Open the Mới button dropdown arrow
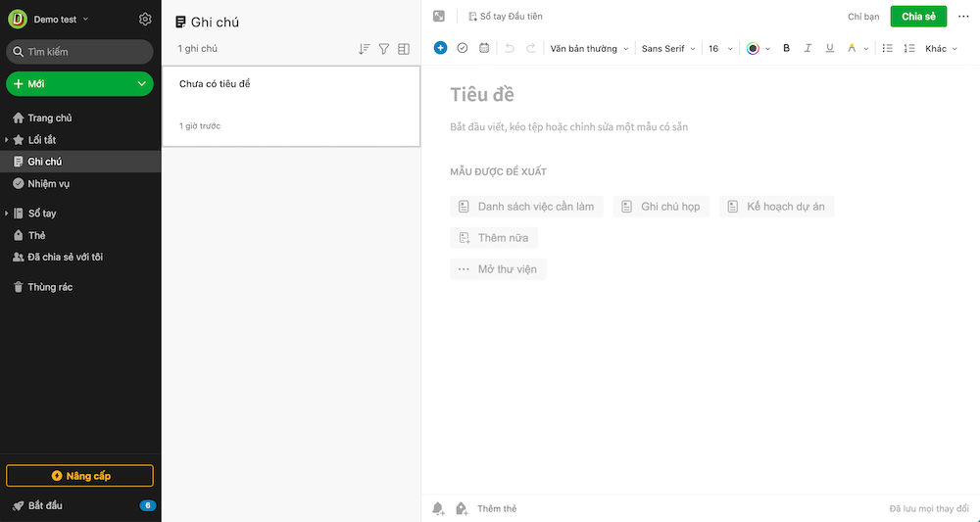 (142, 83)
